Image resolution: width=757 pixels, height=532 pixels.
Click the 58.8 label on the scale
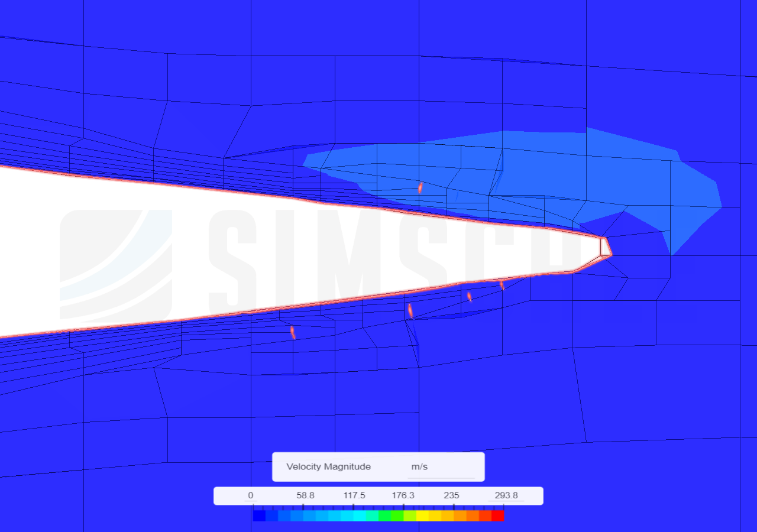coord(305,495)
